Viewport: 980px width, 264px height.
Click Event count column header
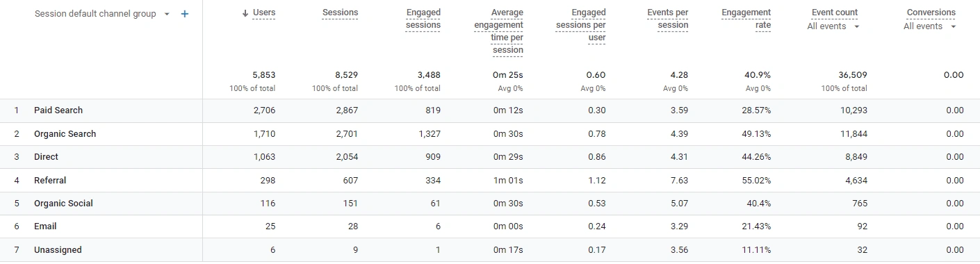click(x=835, y=13)
